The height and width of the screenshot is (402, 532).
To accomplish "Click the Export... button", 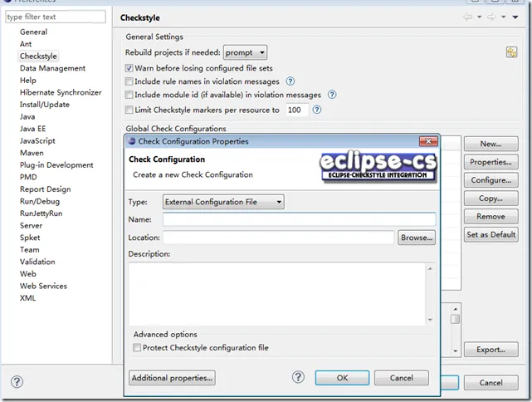I will point(491,350).
